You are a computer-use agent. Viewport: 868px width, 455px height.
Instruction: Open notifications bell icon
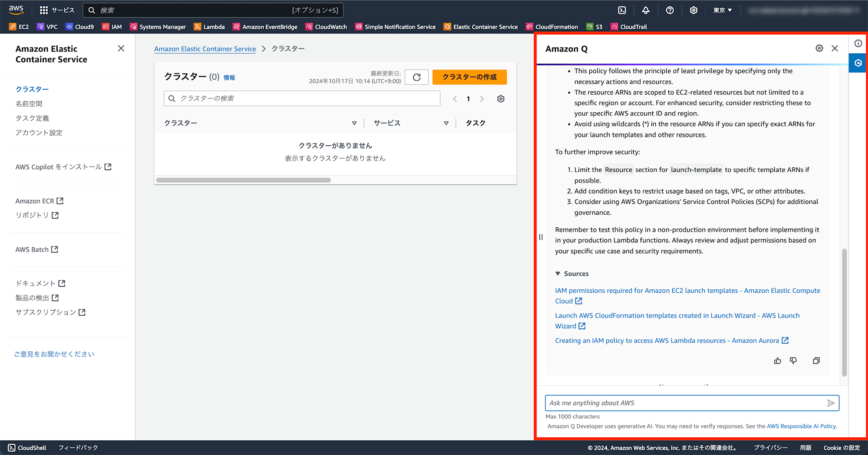pos(646,10)
